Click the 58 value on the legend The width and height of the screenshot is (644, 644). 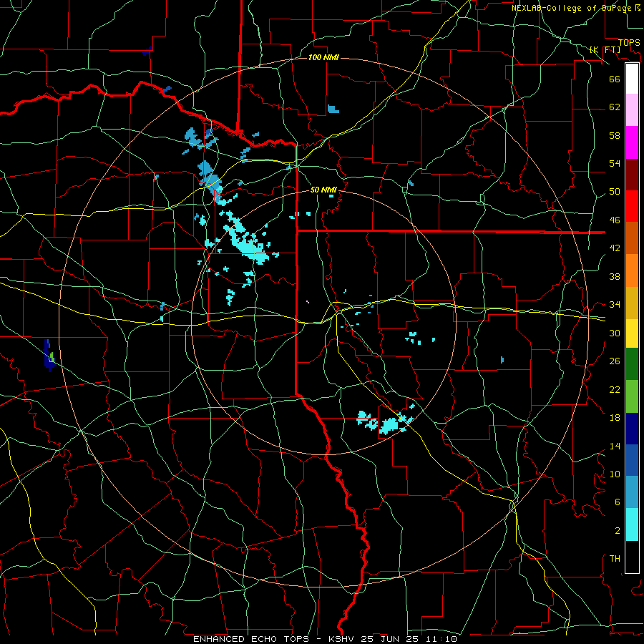tap(615, 135)
